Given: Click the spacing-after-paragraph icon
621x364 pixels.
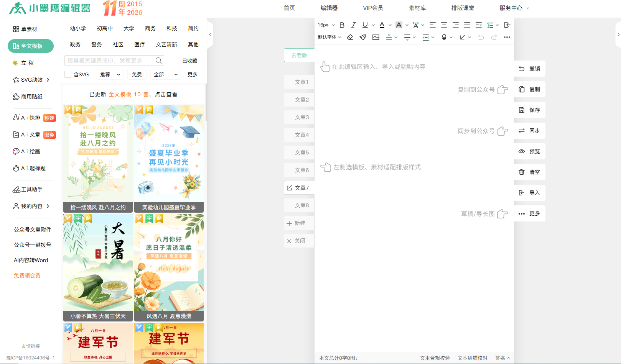Looking at the screenshot, I should point(407,37).
